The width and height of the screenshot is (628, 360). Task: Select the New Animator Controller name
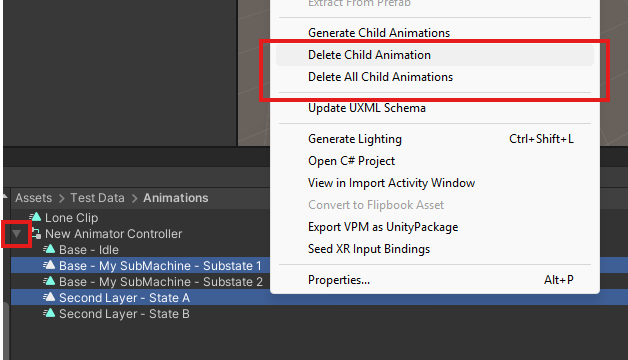tap(114, 234)
